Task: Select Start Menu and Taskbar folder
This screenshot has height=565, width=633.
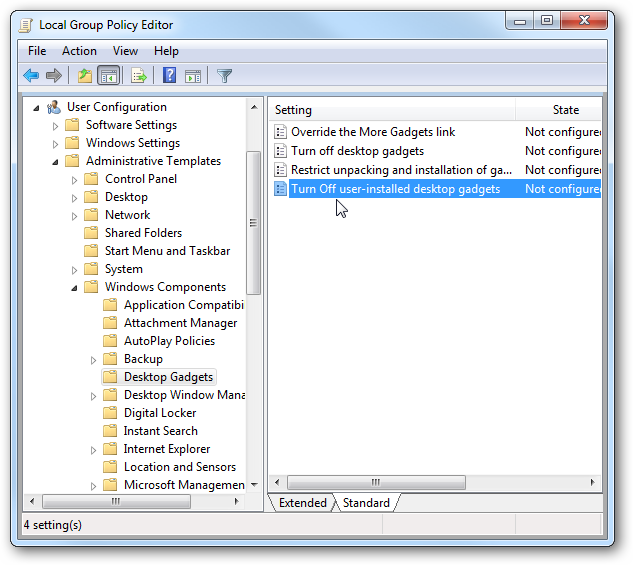Action: tap(167, 251)
